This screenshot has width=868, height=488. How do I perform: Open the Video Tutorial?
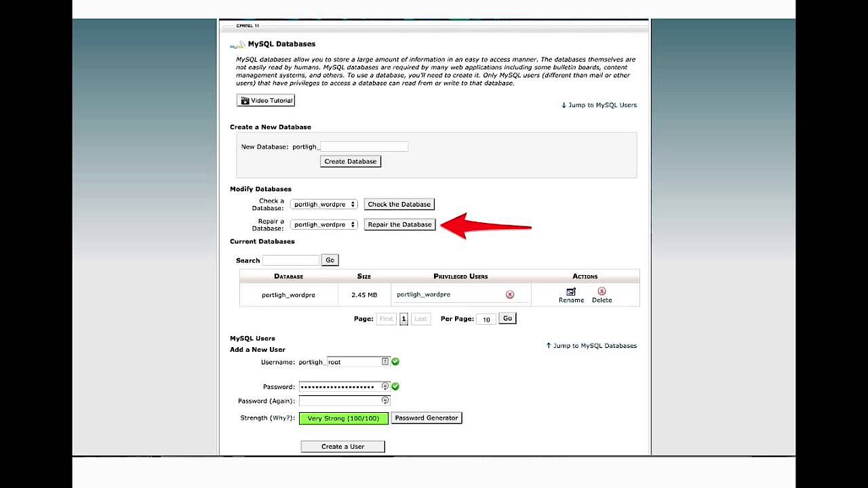266,100
